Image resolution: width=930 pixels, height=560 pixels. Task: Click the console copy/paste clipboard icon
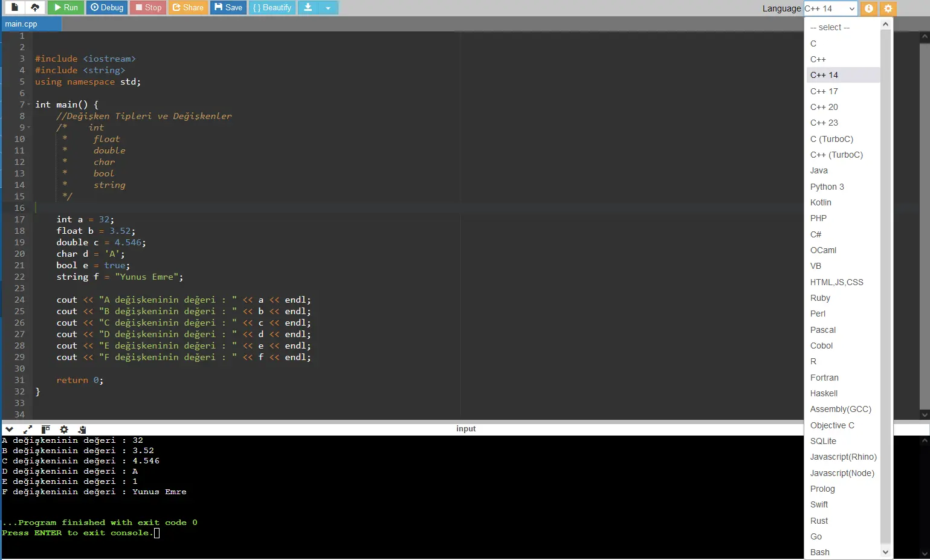pyautogui.click(x=82, y=430)
